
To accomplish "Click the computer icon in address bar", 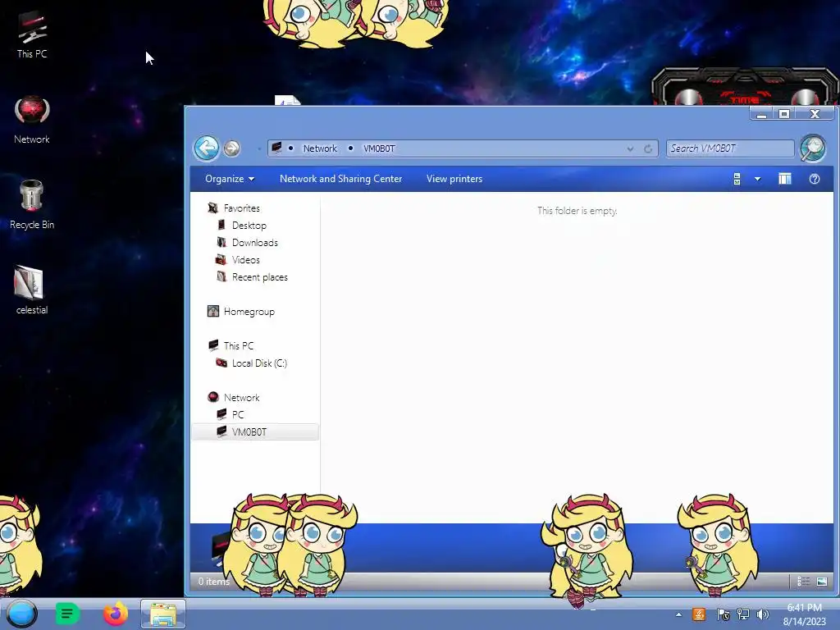I will pyautogui.click(x=277, y=148).
